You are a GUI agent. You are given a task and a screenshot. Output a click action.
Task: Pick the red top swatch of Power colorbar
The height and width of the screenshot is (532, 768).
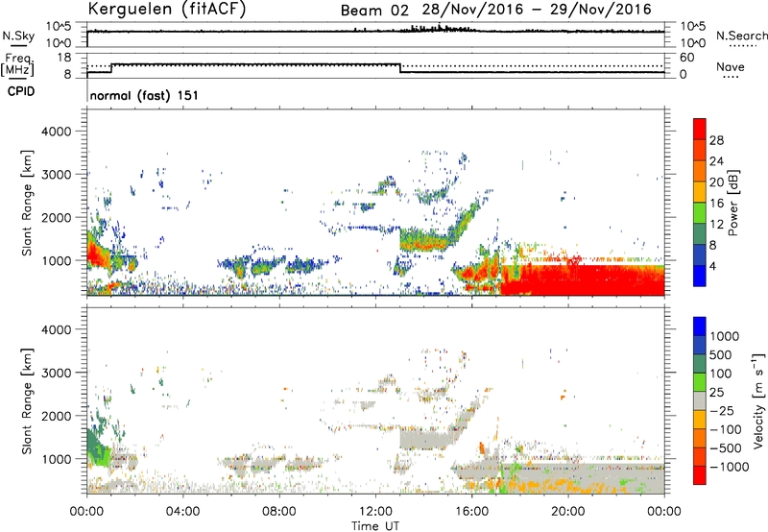[700, 130]
